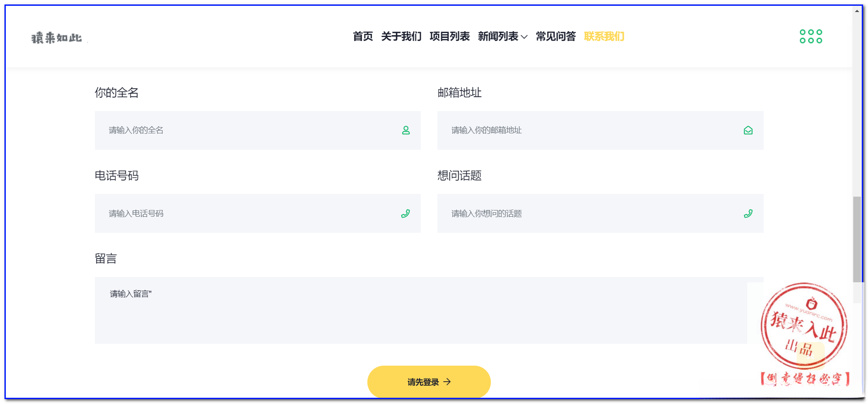This screenshot has width=868, height=404.
Task: Click the person icon in full name field
Action: (x=406, y=130)
